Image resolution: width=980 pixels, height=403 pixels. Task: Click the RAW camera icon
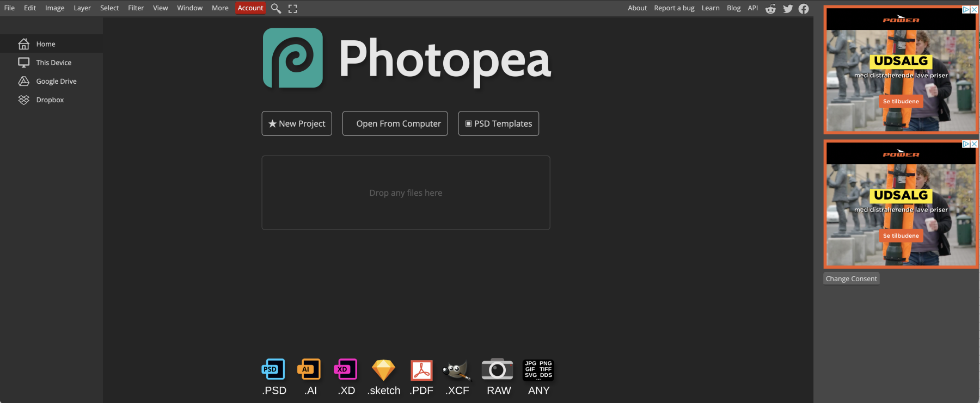point(498,369)
